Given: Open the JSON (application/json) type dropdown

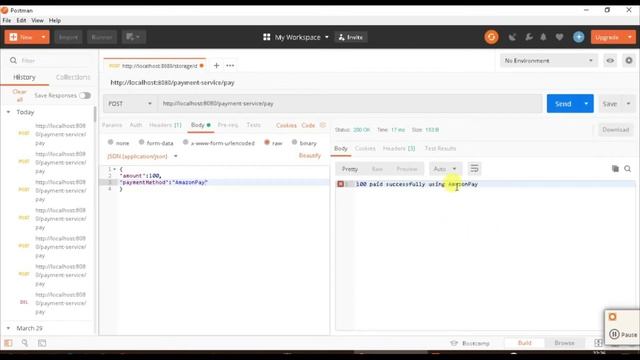Looking at the screenshot, I should (x=142, y=156).
